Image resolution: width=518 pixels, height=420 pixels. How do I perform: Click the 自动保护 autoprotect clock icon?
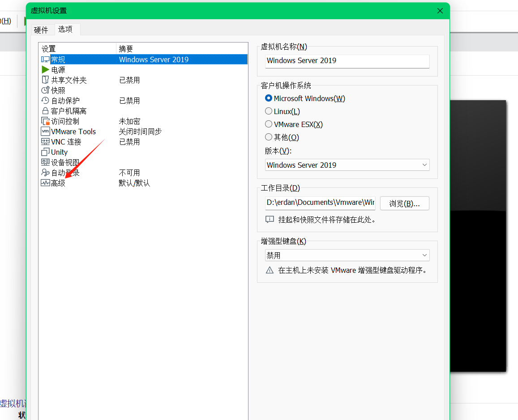coord(45,100)
